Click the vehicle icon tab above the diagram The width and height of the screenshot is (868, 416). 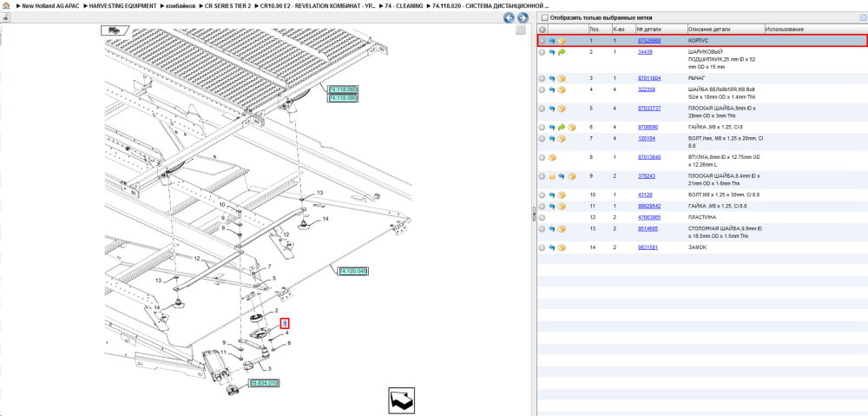[114, 30]
